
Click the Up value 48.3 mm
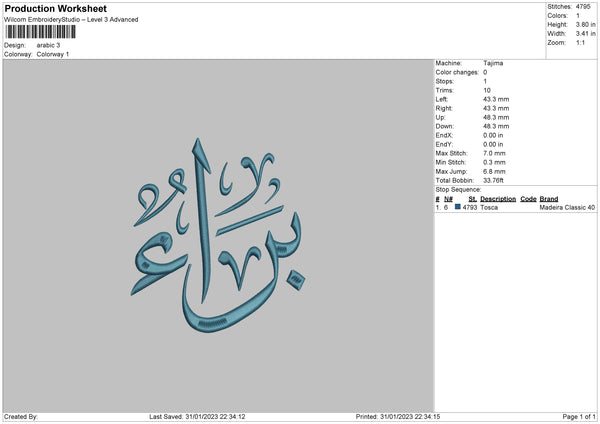click(x=496, y=117)
